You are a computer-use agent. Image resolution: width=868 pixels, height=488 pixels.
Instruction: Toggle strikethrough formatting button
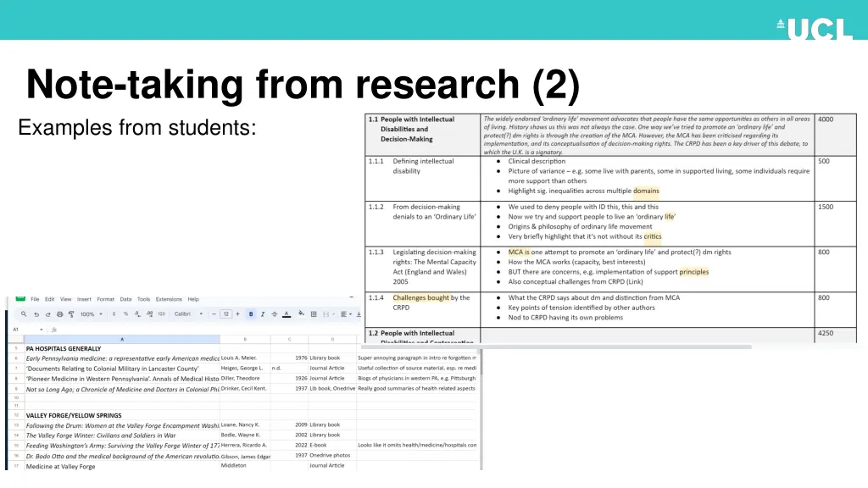(274, 314)
